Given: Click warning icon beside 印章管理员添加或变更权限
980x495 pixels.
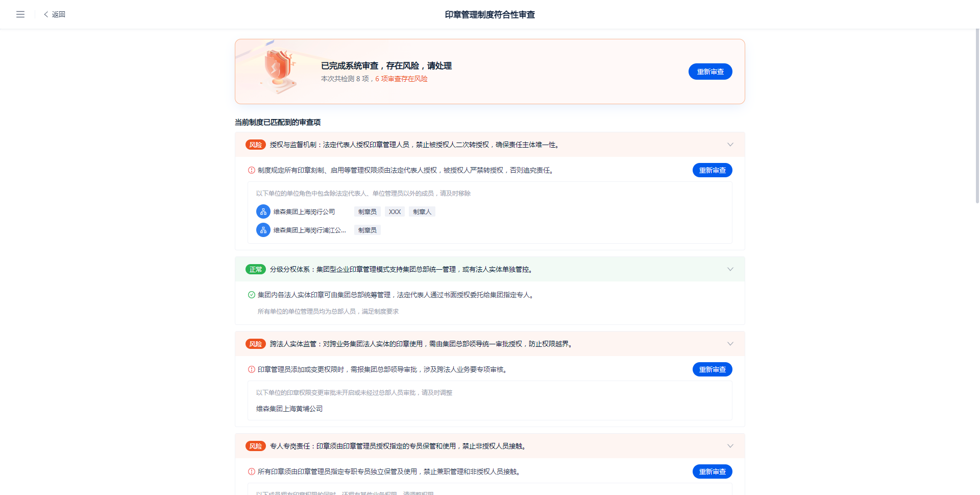Looking at the screenshot, I should (252, 369).
